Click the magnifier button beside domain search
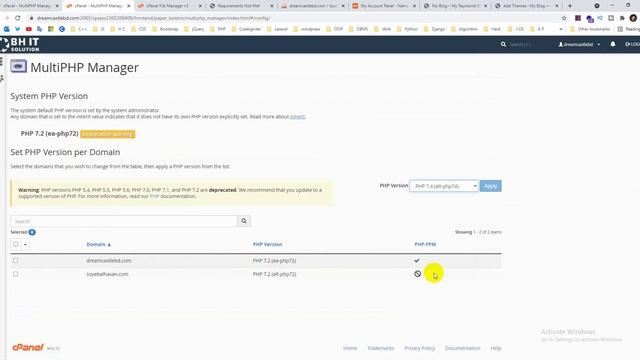Image resolution: width=640 pixels, height=360 pixels. (244, 221)
